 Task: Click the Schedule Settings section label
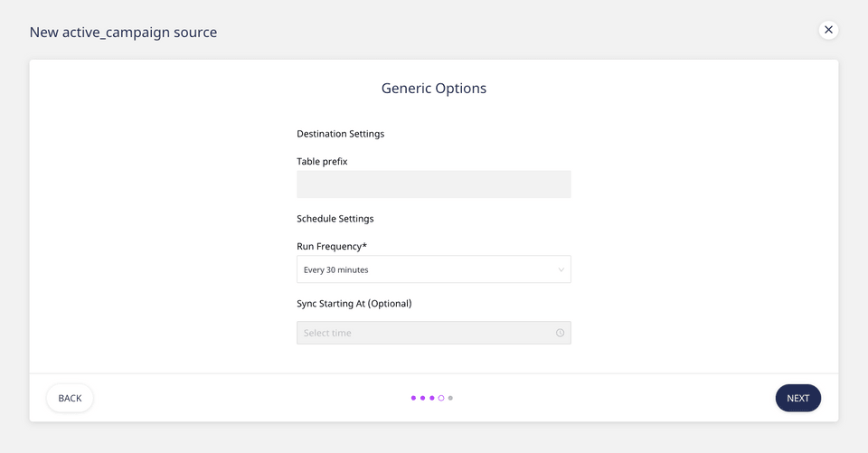[335, 219]
